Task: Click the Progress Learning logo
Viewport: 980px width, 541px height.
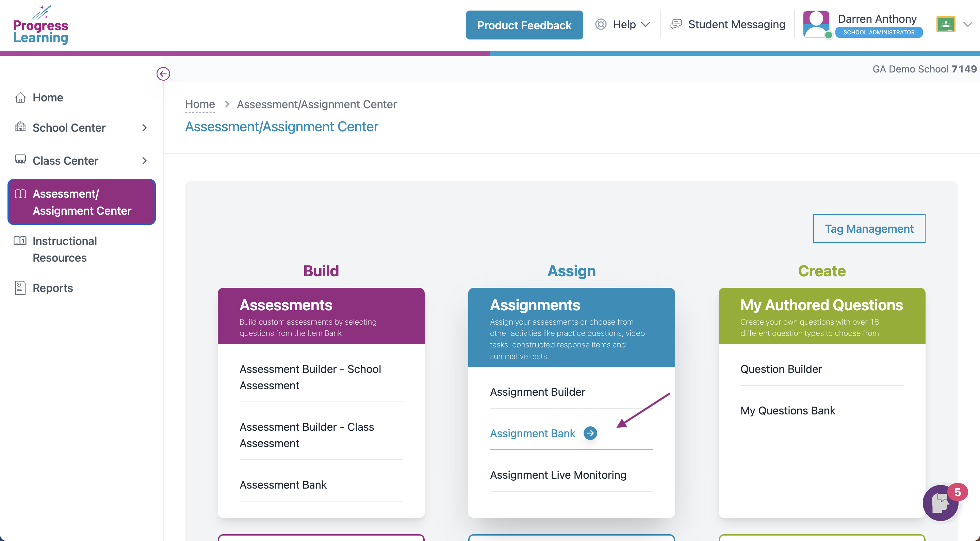Action: click(41, 25)
